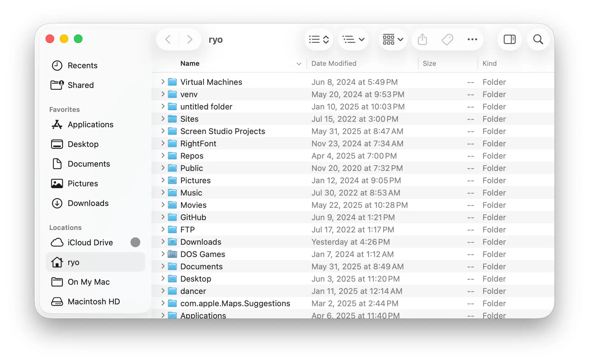This screenshot has width=589, height=364.
Task: Open Recents in the sidebar
Action: [x=82, y=65]
